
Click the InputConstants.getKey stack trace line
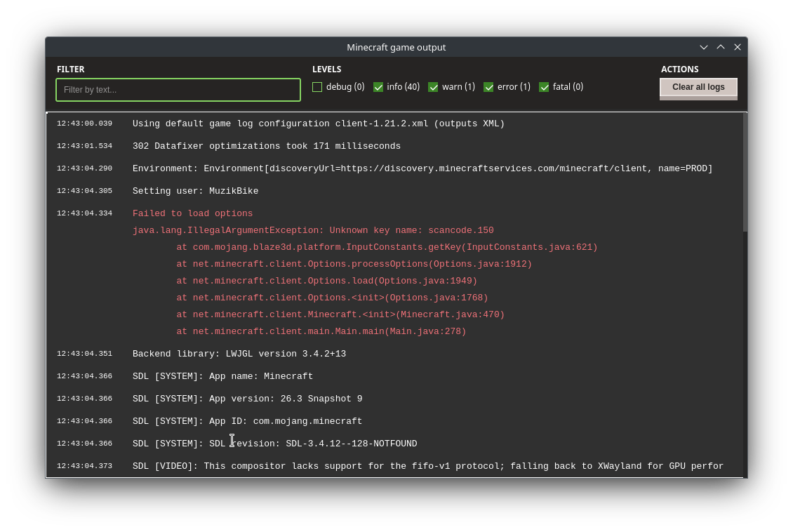(x=387, y=247)
